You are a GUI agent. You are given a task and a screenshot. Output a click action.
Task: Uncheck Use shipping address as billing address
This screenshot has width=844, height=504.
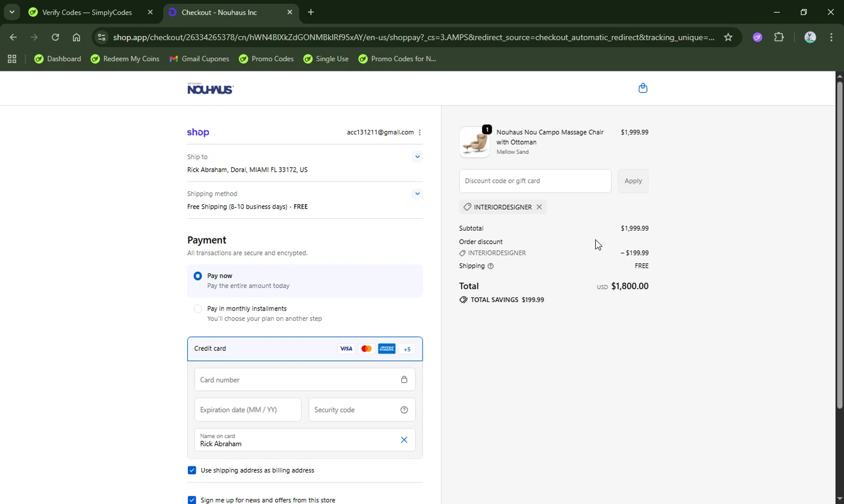pyautogui.click(x=192, y=470)
